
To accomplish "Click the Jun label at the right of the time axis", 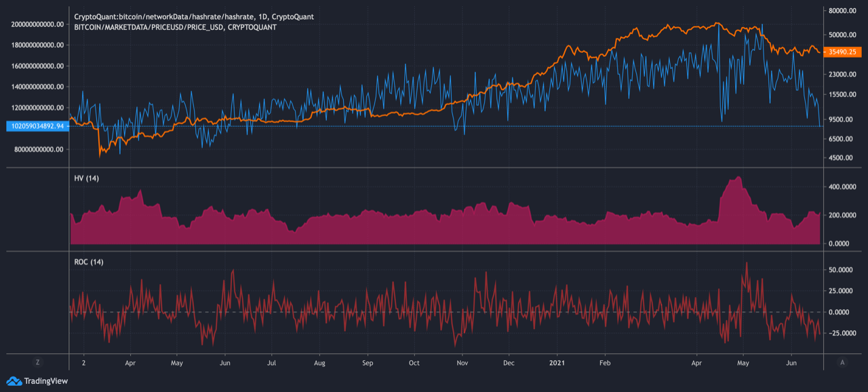I will click(x=791, y=363).
